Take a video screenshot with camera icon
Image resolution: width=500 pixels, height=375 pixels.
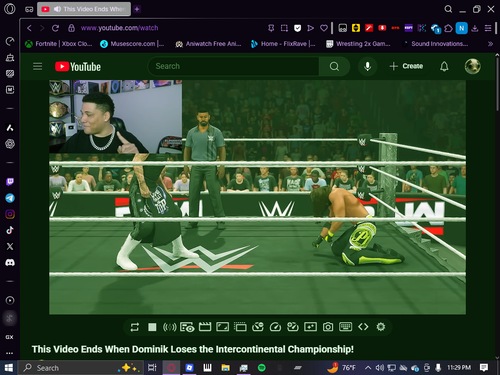coord(328,327)
